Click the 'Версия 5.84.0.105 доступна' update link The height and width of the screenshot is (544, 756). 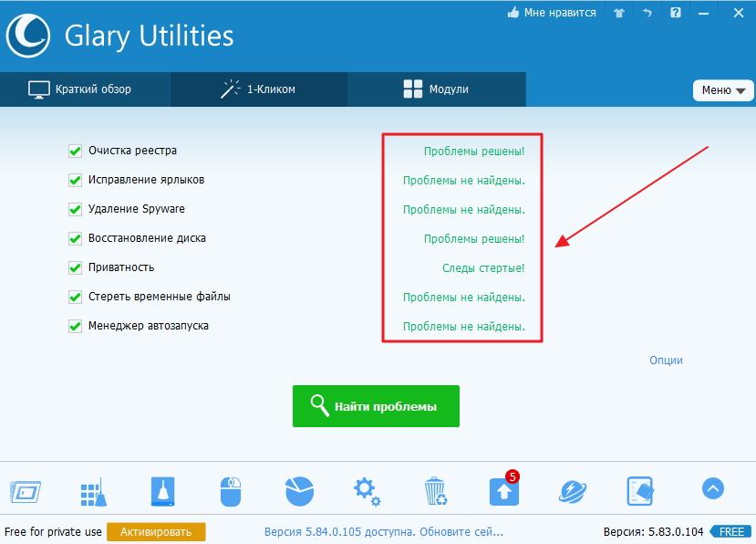point(384,532)
